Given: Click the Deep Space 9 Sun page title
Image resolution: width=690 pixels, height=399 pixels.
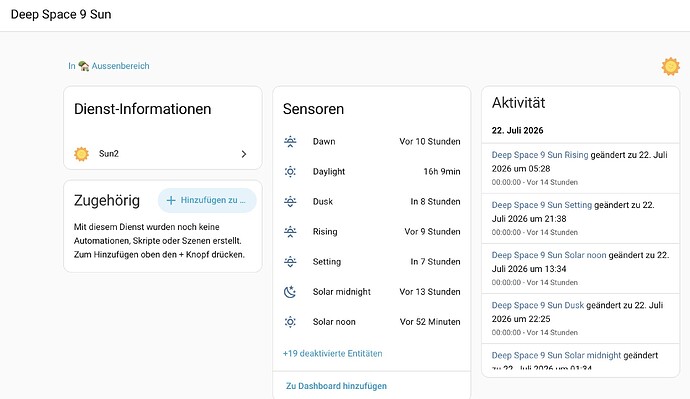Looking at the screenshot, I should pos(61,15).
